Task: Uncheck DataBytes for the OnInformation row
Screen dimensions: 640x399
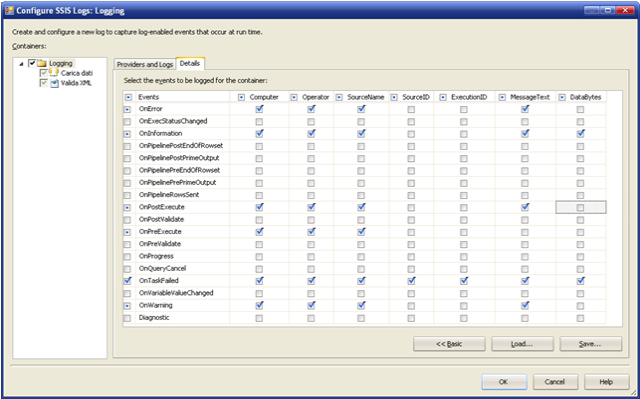Action: [x=580, y=134]
